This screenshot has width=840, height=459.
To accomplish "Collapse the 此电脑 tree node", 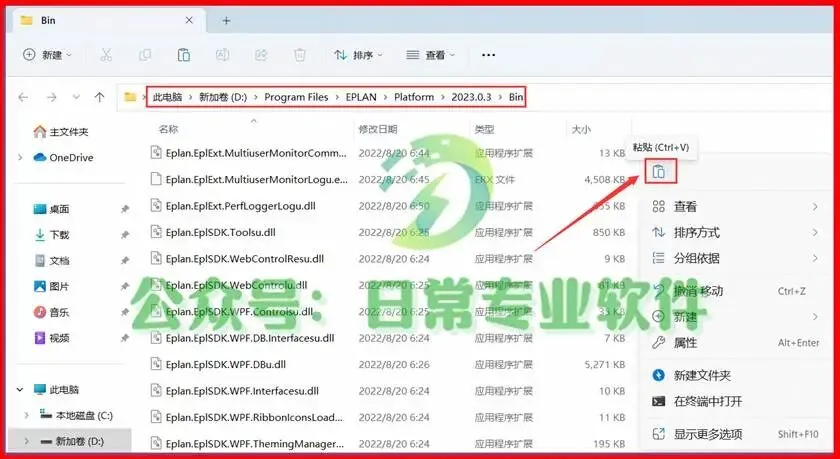I will click(x=20, y=389).
